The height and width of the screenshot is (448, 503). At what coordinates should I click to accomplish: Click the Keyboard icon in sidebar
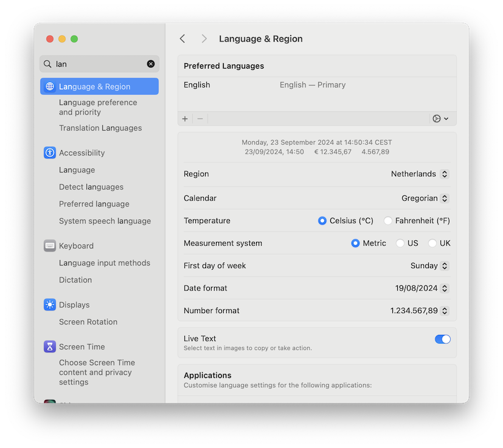point(50,246)
